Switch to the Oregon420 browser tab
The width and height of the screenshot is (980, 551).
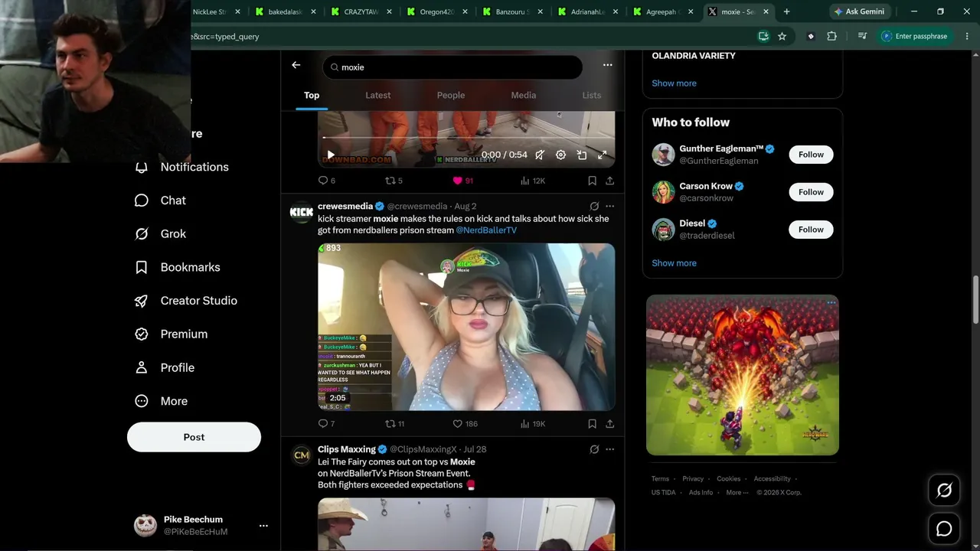437,11
